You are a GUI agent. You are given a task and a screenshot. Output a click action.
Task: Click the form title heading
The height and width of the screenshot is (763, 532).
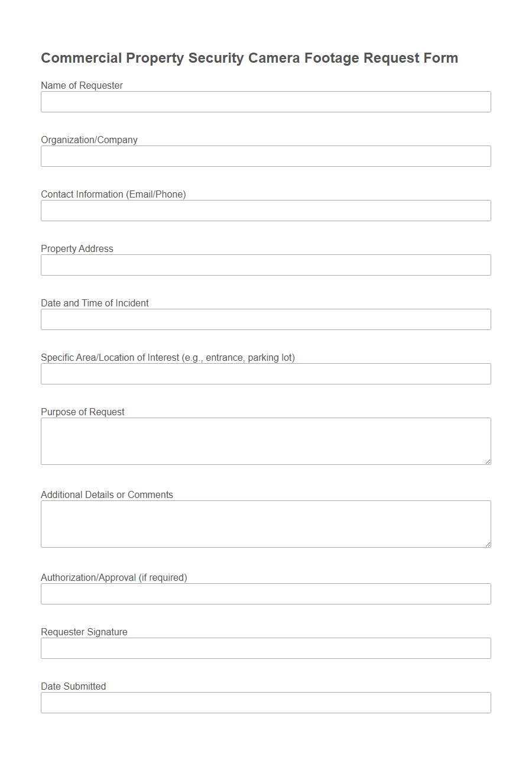point(249,57)
